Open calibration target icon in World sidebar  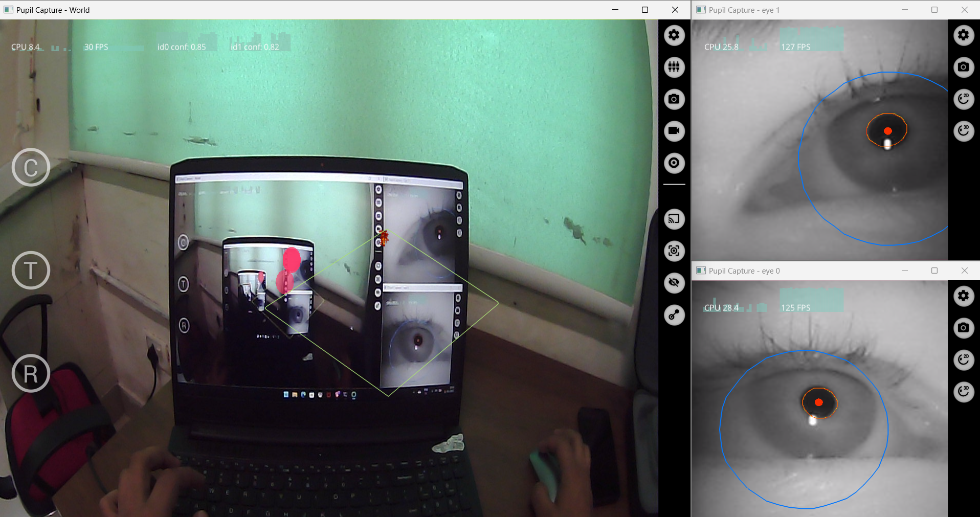click(674, 163)
